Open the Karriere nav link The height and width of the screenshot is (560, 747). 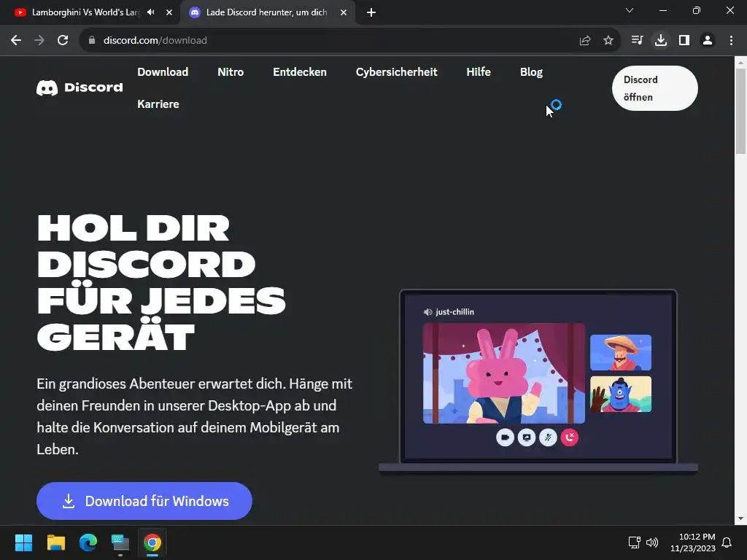coord(158,104)
